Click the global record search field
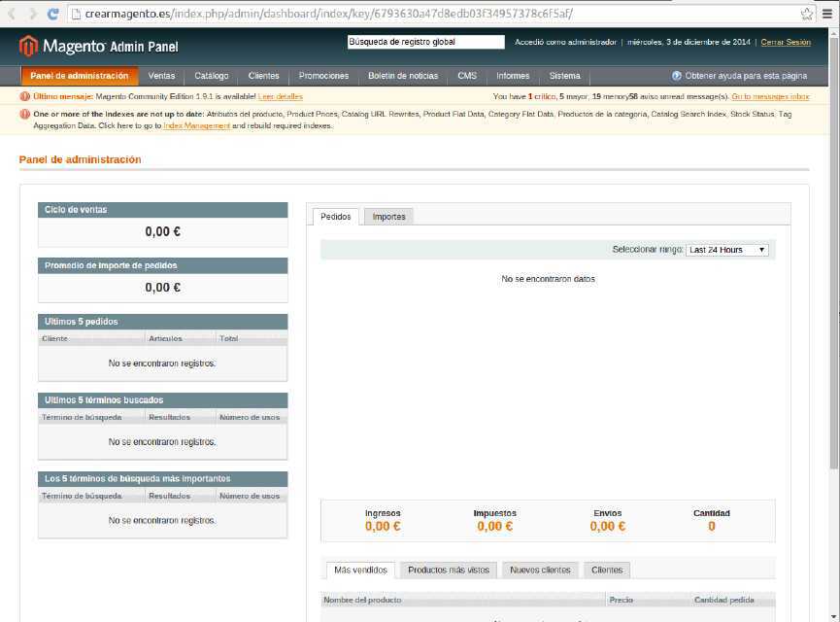Image resolution: width=840 pixels, height=622 pixels. 424,42
